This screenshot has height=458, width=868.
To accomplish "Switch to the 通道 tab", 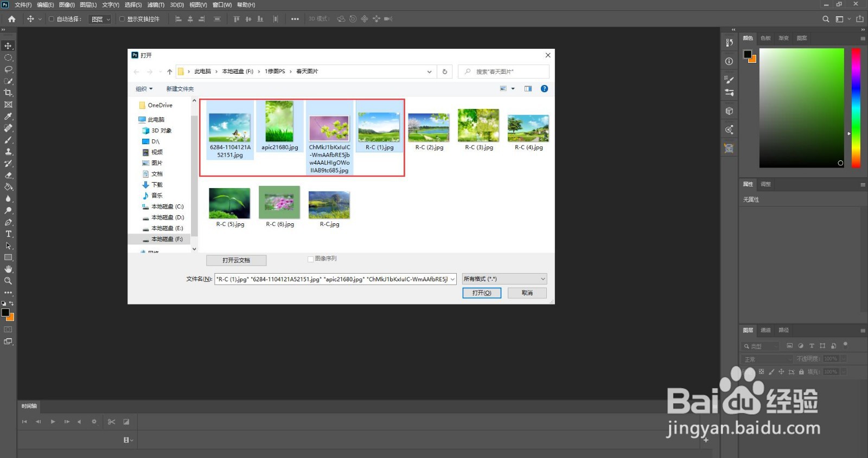I will [765, 330].
